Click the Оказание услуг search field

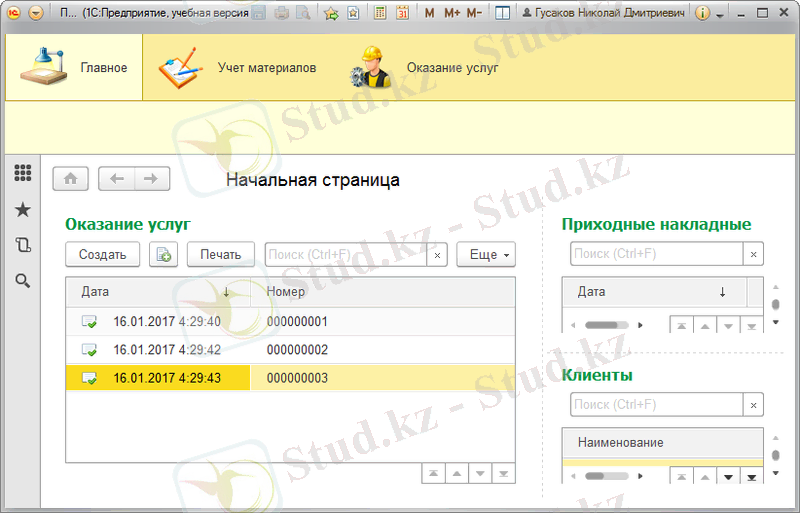click(x=346, y=255)
